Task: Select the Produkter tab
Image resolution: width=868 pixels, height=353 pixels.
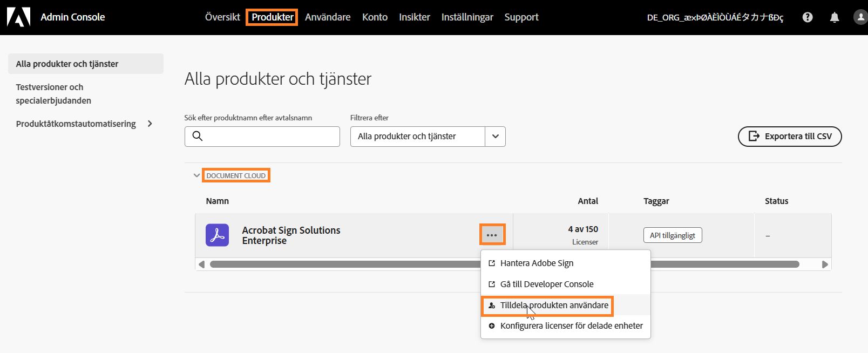Action: tap(273, 17)
